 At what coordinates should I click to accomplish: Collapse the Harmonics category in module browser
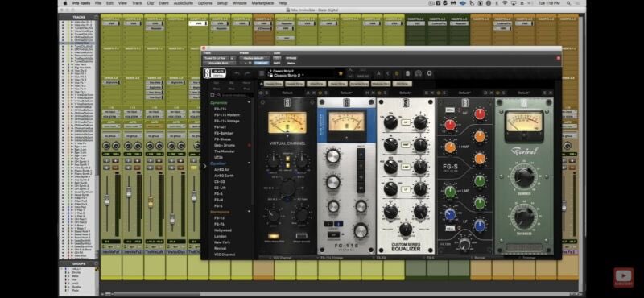249,212
